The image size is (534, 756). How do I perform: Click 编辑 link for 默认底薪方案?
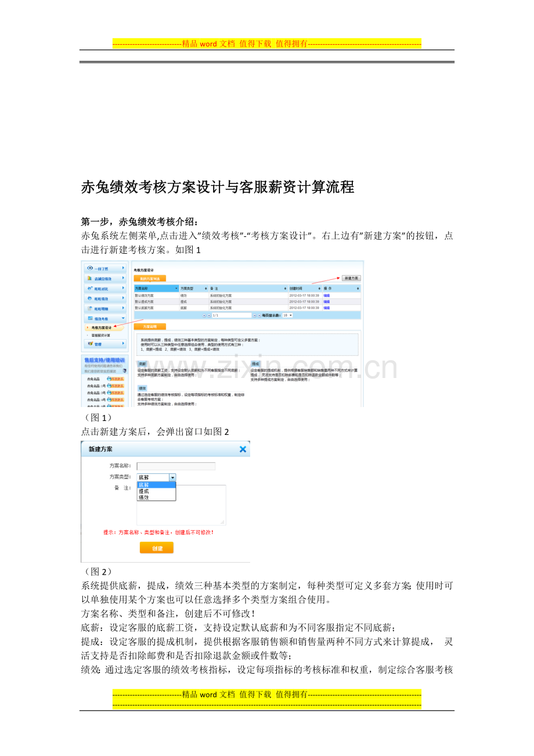326,308
